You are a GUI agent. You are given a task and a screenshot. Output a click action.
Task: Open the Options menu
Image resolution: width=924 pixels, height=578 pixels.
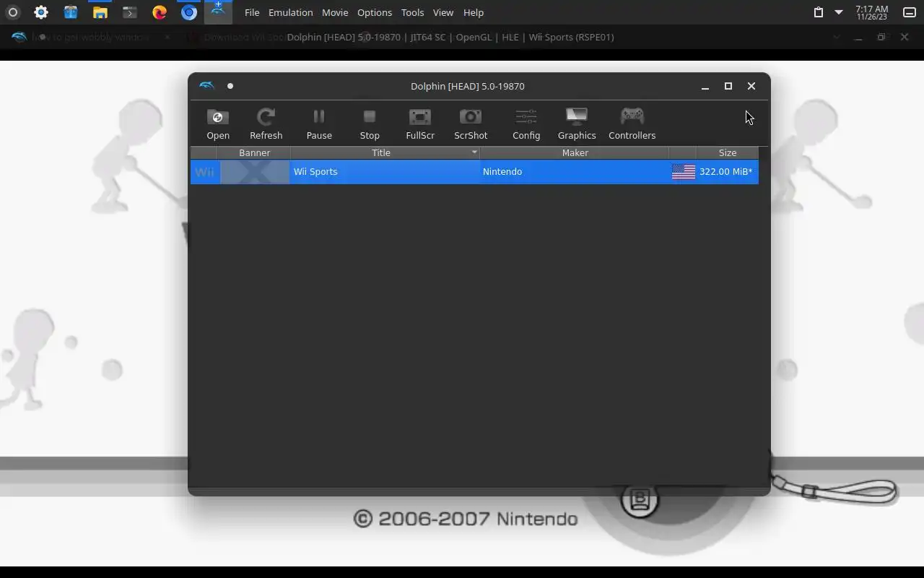pyautogui.click(x=375, y=12)
